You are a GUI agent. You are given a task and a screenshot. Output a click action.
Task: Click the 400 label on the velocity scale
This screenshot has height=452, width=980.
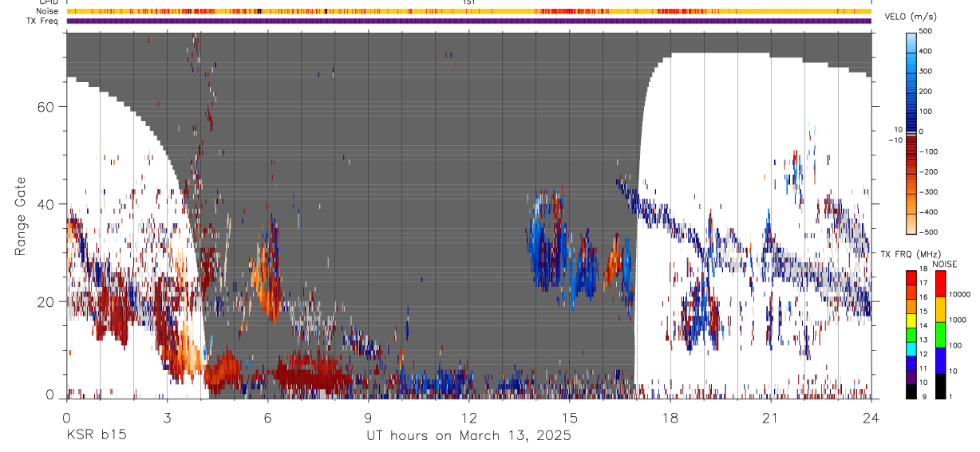927,51
